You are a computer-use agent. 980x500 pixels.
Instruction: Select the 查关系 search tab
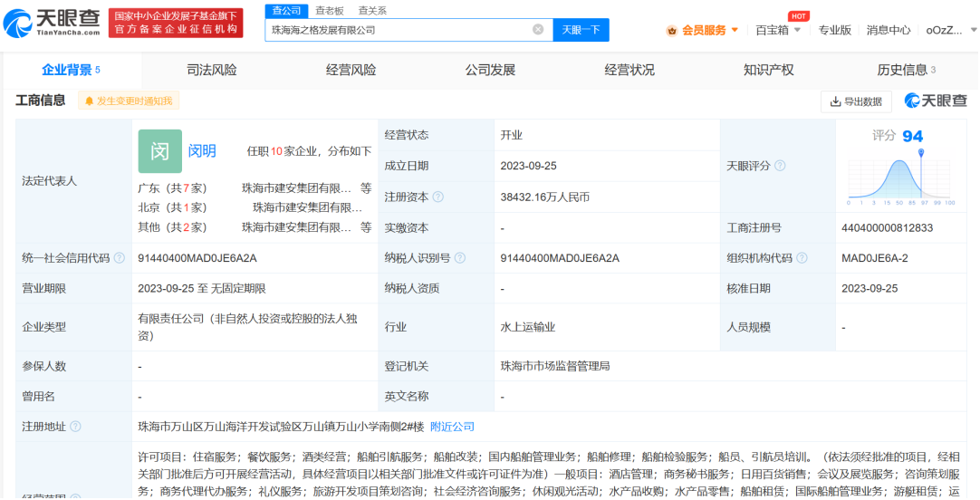coord(372,11)
